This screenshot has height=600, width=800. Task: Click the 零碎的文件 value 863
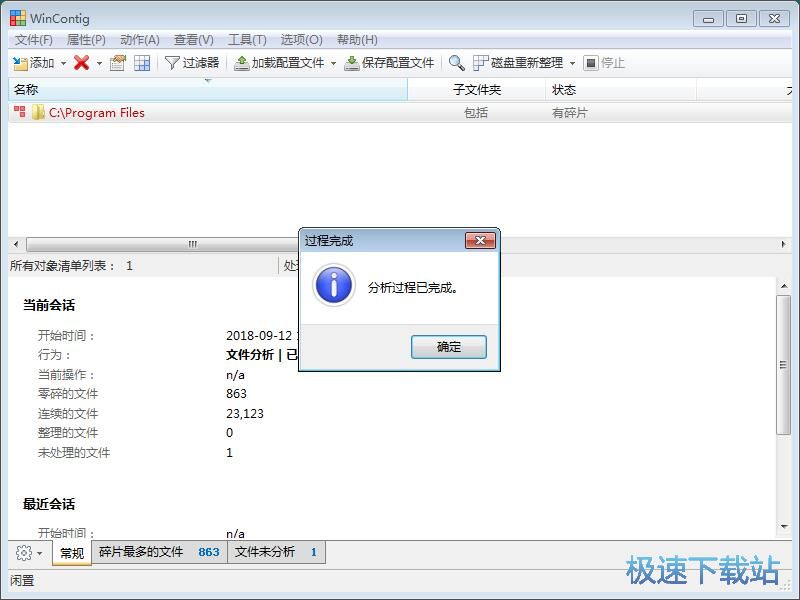236,394
